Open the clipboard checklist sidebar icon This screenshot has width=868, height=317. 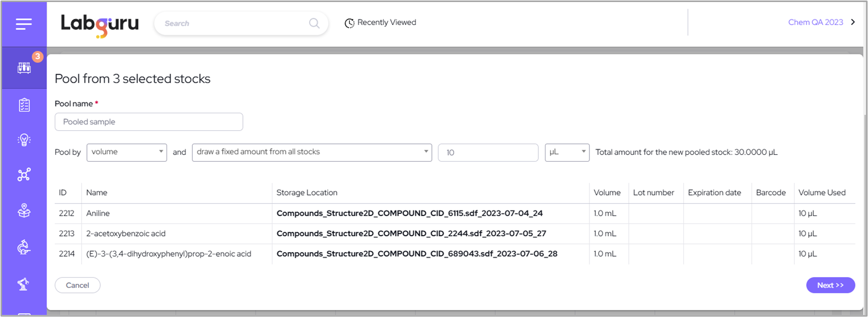[x=24, y=105]
